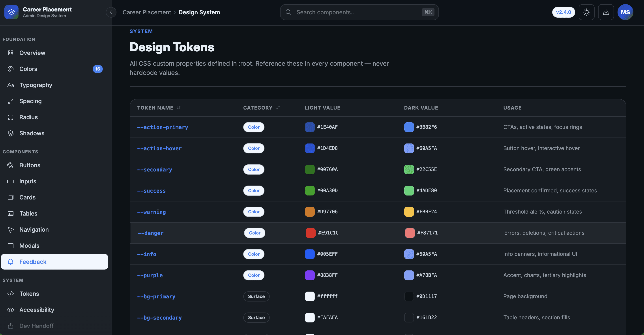This screenshot has height=335, width=644.
Task: Collapse the sidebar with the chevron button
Action: point(111,12)
